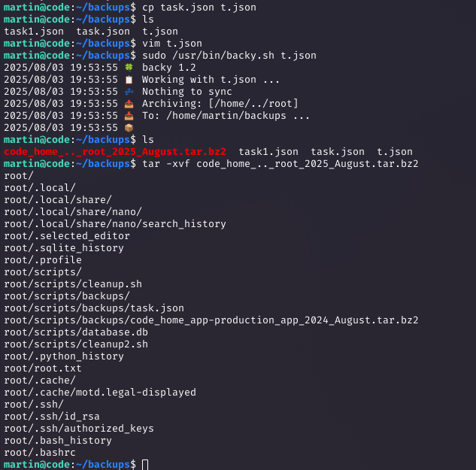The height and width of the screenshot is (470, 476).
Task: Click the red code_home_.._root_2025_August.tar.bz2 filename
Action: [x=115, y=151]
